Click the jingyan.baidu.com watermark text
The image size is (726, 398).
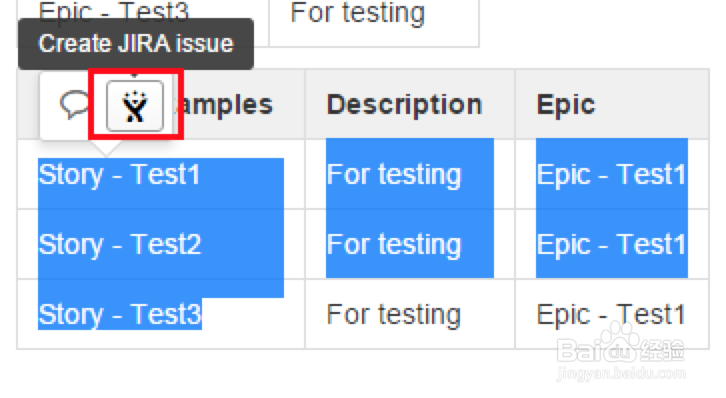621,373
